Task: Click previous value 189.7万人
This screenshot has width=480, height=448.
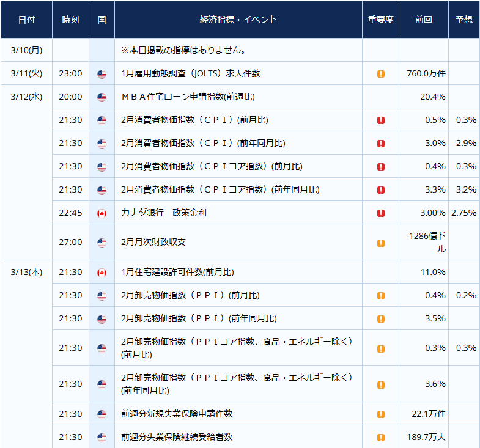Action: coord(426,437)
